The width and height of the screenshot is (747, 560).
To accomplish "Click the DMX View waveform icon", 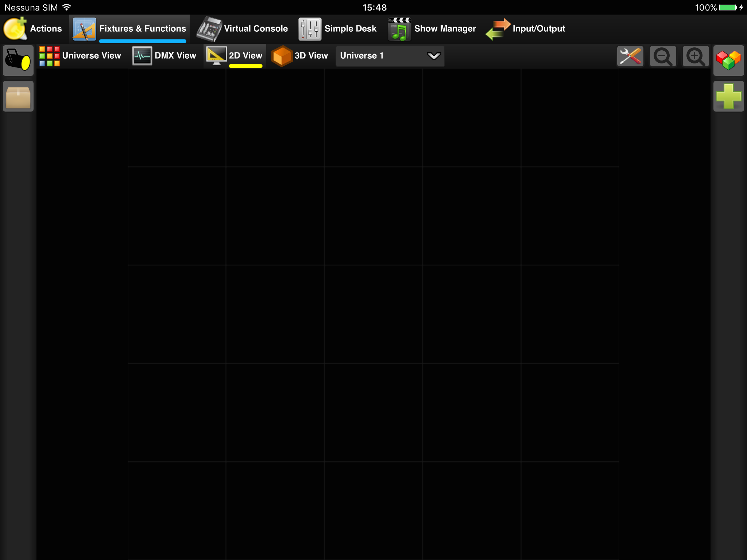I will click(x=142, y=56).
